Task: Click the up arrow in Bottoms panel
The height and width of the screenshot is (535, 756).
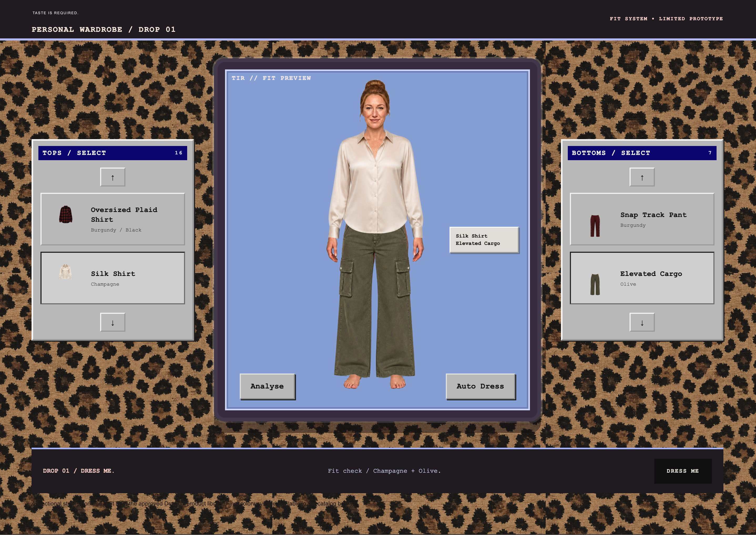Action: [642, 177]
